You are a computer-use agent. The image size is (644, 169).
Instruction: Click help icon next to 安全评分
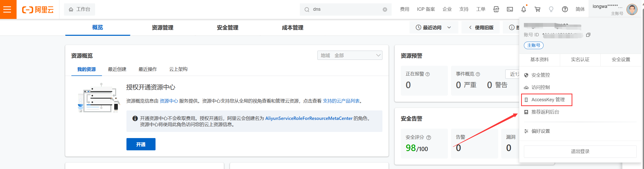pyautogui.click(x=429, y=138)
